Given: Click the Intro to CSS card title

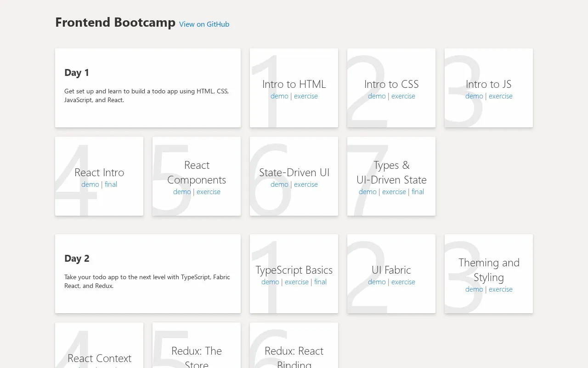Looking at the screenshot, I should (391, 84).
